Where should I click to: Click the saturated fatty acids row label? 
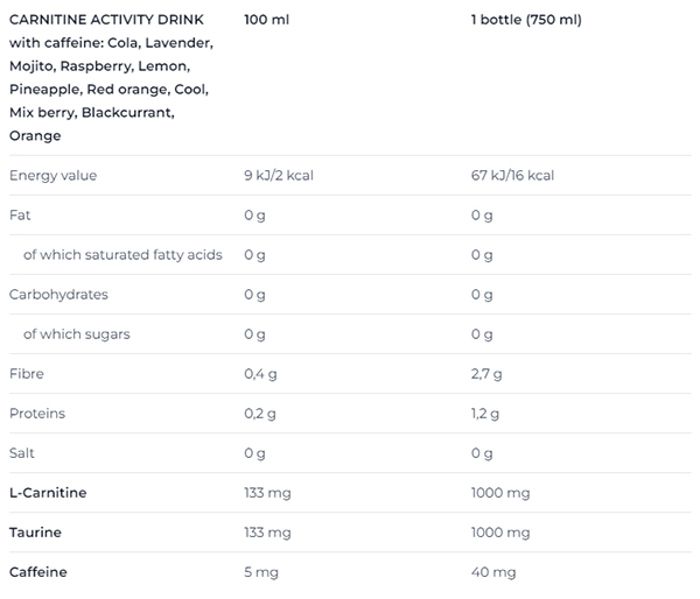[122, 255]
